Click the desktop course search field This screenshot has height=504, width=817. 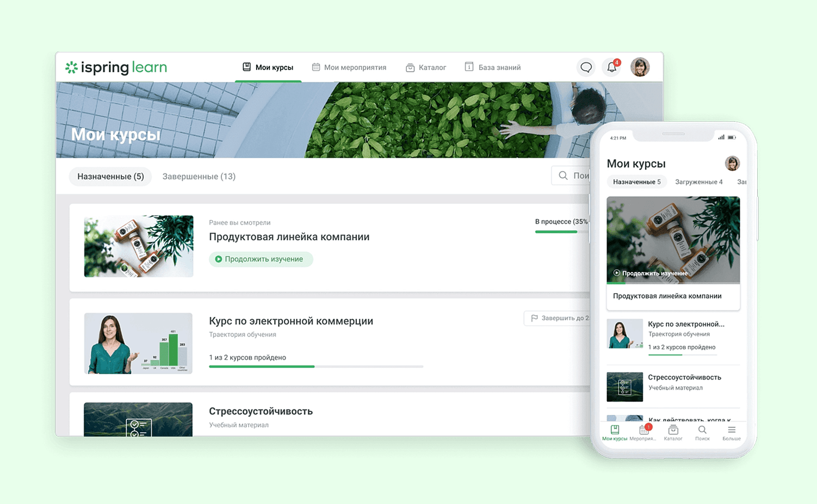(x=571, y=176)
